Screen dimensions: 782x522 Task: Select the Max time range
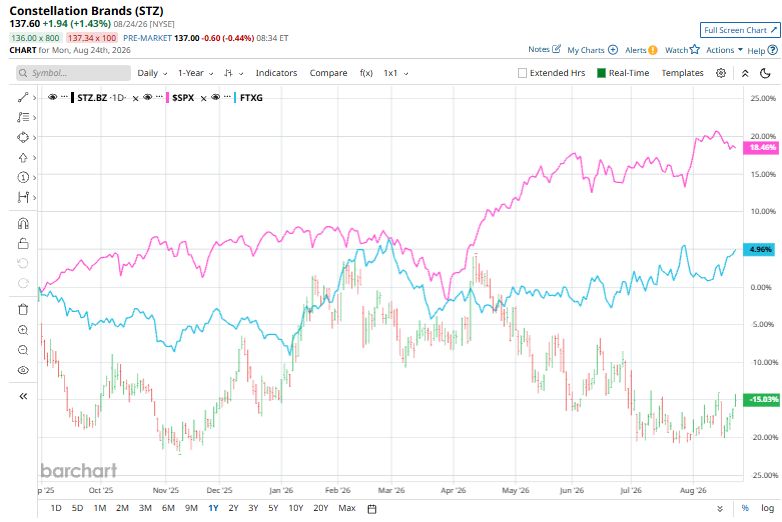tap(347, 508)
